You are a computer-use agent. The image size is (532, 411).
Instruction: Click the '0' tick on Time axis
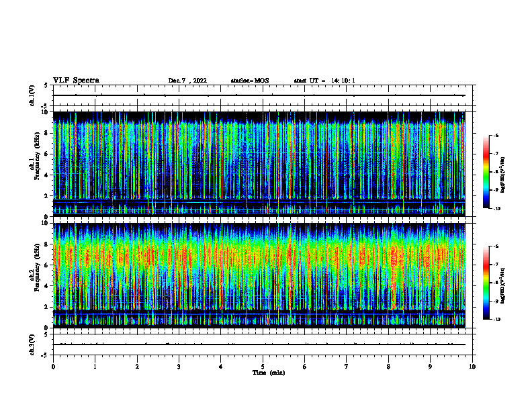point(53,367)
